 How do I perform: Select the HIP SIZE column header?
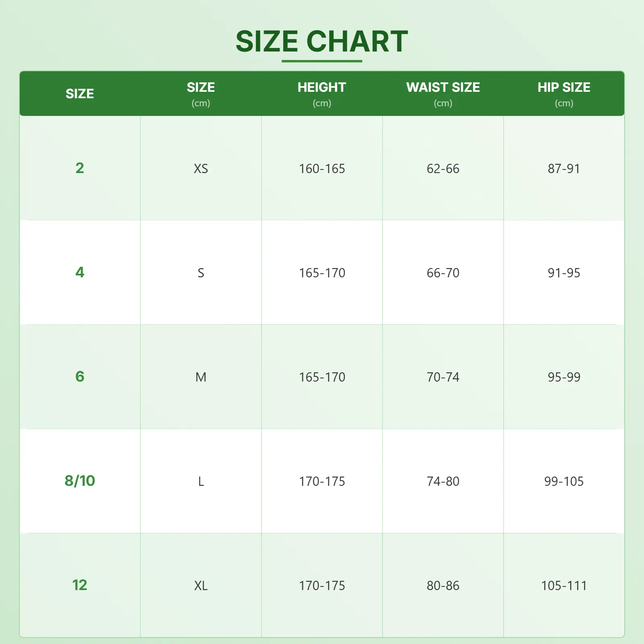coord(564,93)
